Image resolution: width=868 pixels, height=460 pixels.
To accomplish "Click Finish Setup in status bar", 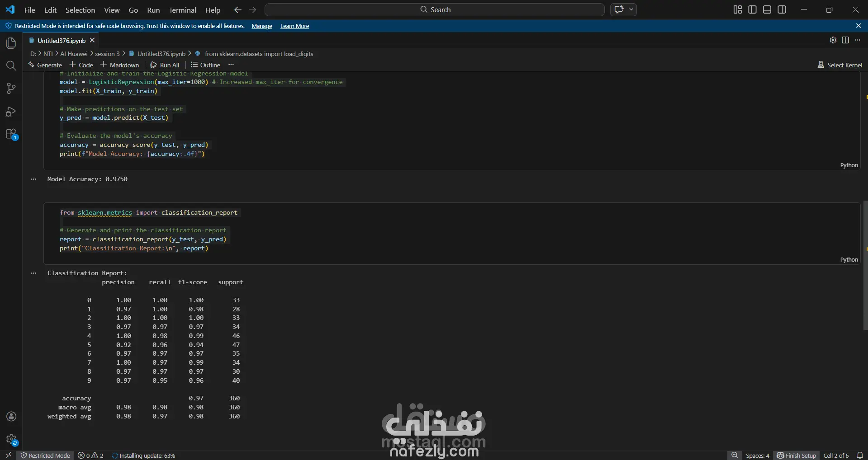I will [797, 455].
